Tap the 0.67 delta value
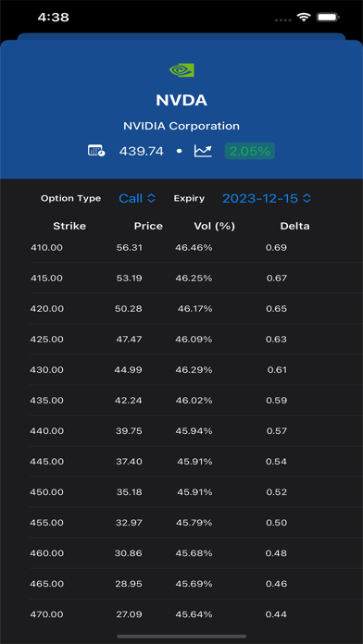Screen dimensions: 363x644 276,279
